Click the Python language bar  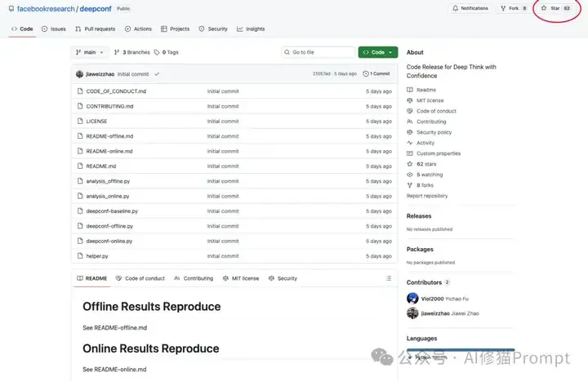[461, 350]
